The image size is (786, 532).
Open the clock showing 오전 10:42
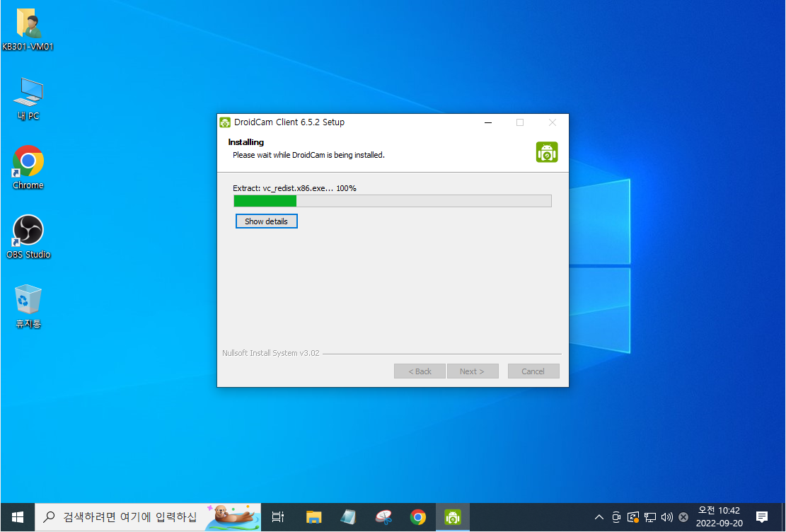[719, 517]
